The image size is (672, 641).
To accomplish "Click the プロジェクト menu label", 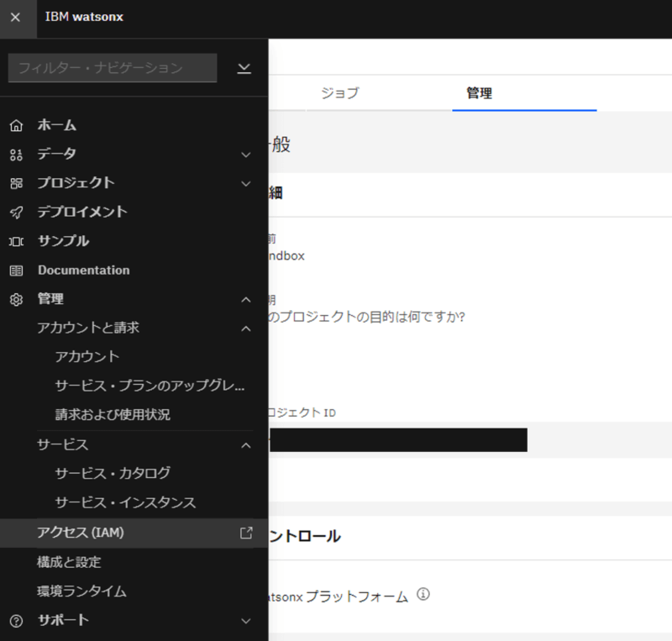I will tap(76, 183).
